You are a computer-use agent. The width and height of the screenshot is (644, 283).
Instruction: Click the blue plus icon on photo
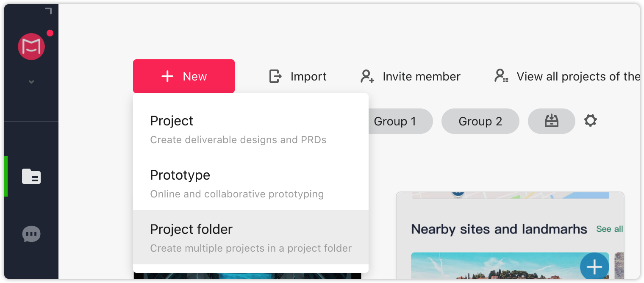click(594, 266)
